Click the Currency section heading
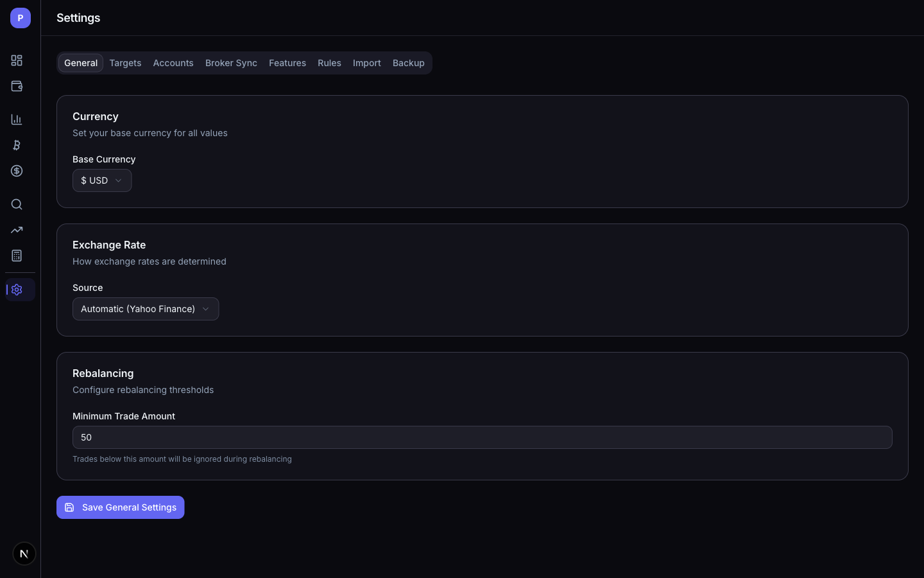The image size is (924, 578). (96, 116)
